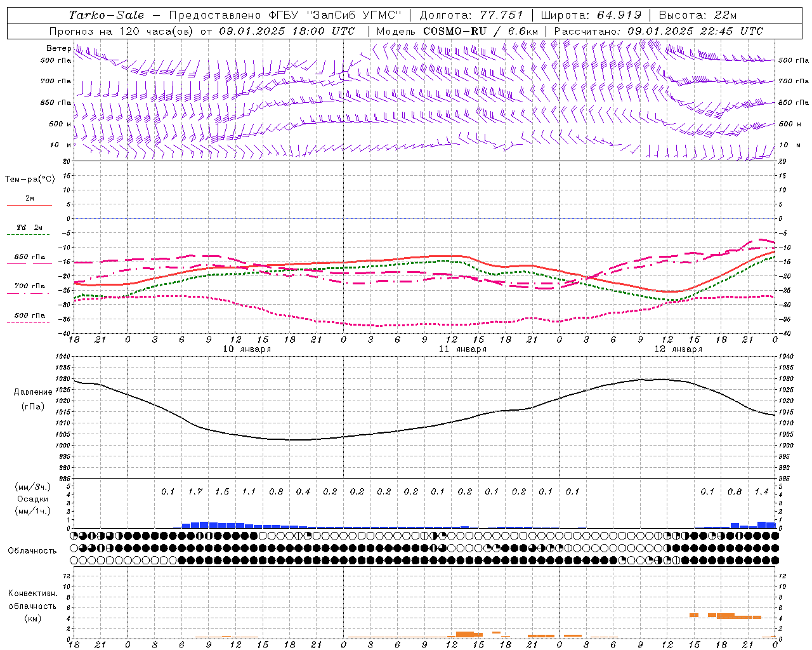The width and height of the screenshot is (812, 650).
Task: Select the "11 января" date label
Action: click(462, 349)
